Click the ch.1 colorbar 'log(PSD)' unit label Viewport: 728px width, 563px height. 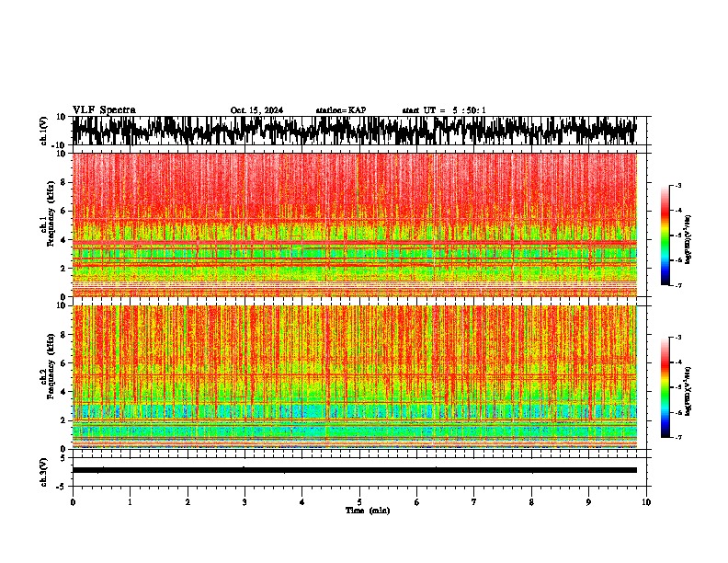(688, 240)
